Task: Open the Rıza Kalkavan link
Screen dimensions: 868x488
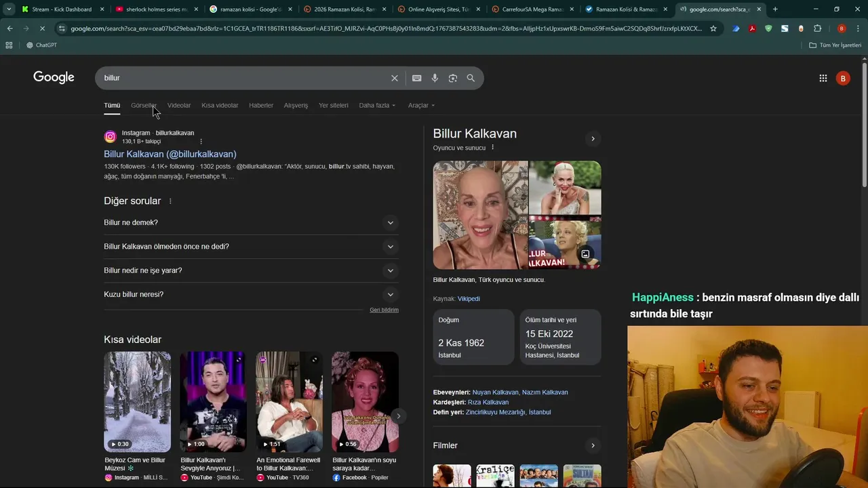Action: pos(488,403)
